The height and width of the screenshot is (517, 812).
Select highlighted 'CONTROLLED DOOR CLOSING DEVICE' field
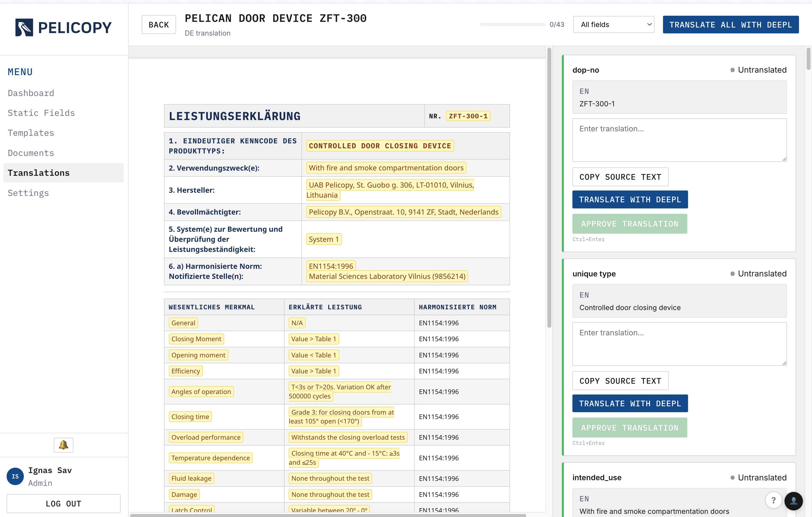point(380,146)
